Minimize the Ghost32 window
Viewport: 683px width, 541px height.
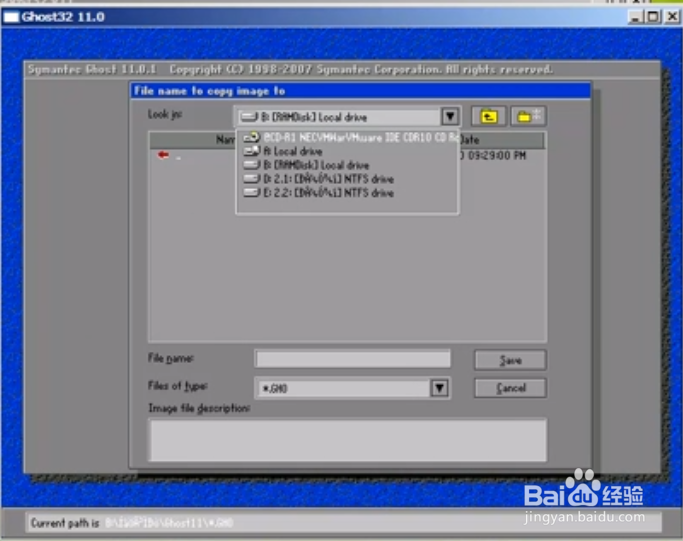click(636, 17)
